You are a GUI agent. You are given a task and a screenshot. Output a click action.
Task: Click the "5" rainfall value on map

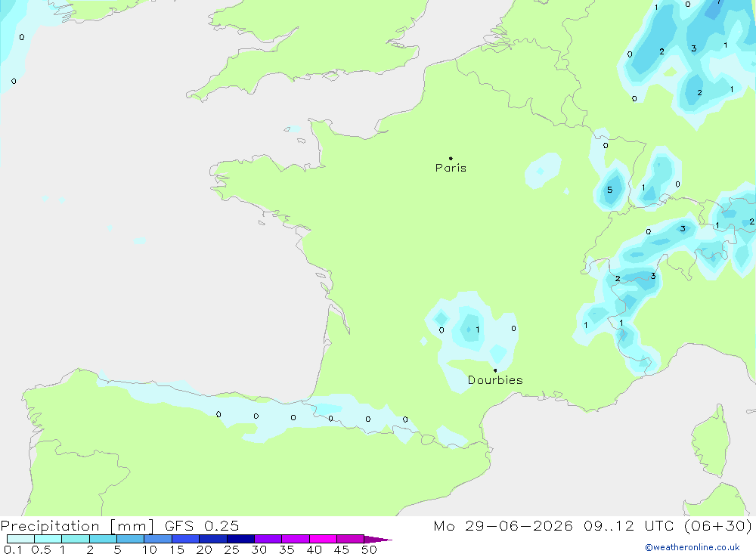point(609,190)
